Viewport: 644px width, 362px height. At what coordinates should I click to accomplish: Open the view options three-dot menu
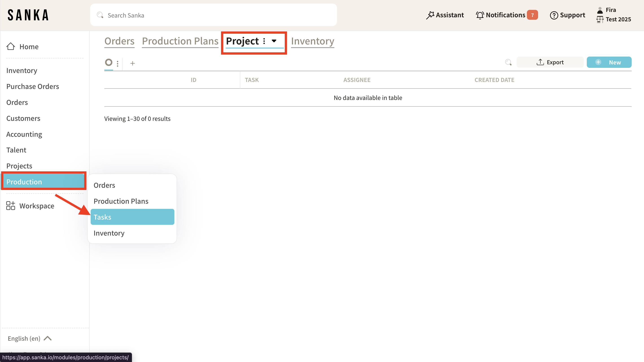(118, 63)
